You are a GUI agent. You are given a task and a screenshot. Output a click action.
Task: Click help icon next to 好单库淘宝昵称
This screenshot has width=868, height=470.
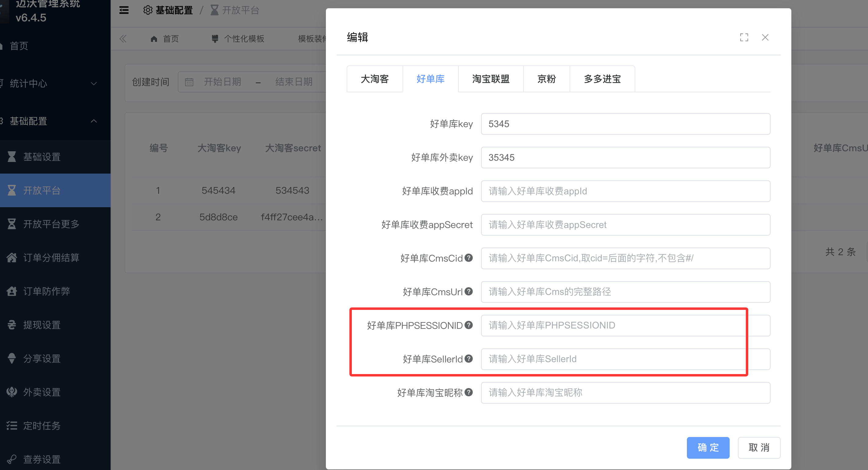(469, 392)
